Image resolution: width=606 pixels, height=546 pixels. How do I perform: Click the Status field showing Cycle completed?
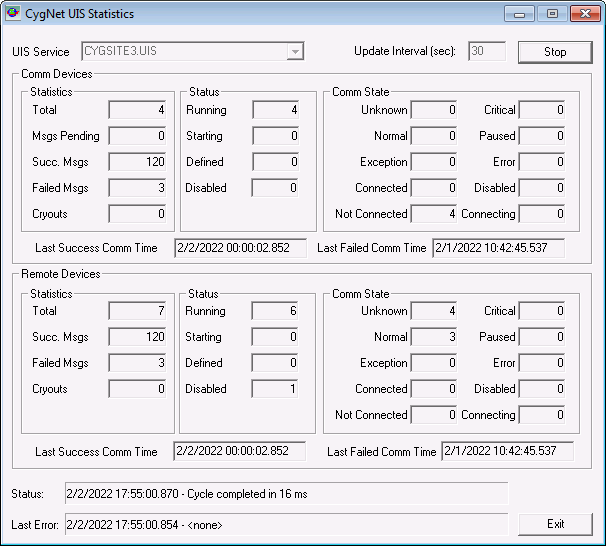(x=286, y=493)
